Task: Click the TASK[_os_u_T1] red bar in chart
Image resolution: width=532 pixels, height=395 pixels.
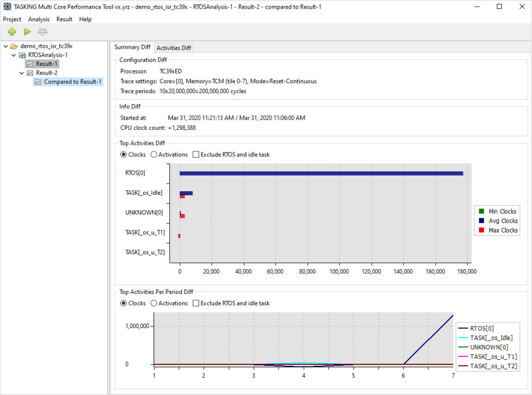Action: pyautogui.click(x=179, y=236)
